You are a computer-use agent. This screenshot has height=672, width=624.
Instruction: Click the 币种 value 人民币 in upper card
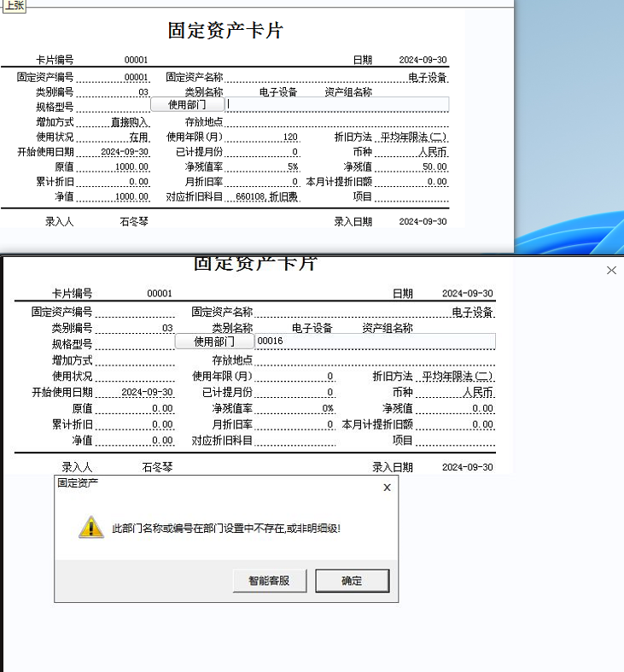tap(433, 152)
